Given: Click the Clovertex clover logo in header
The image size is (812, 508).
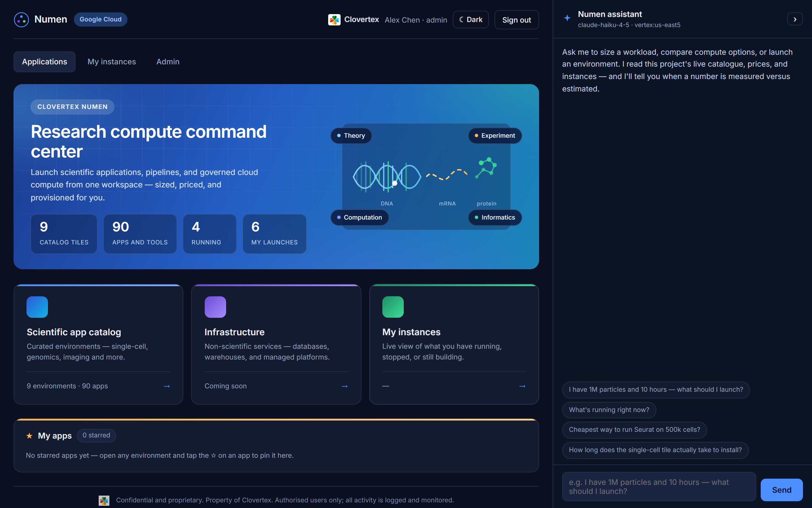Looking at the screenshot, I should [334, 20].
